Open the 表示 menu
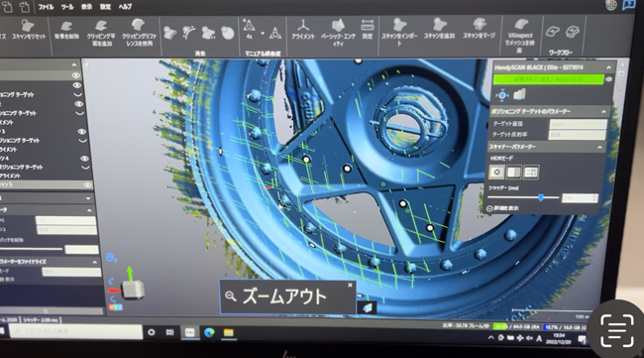Image resolution: width=644 pixels, height=358 pixels. (86, 7)
